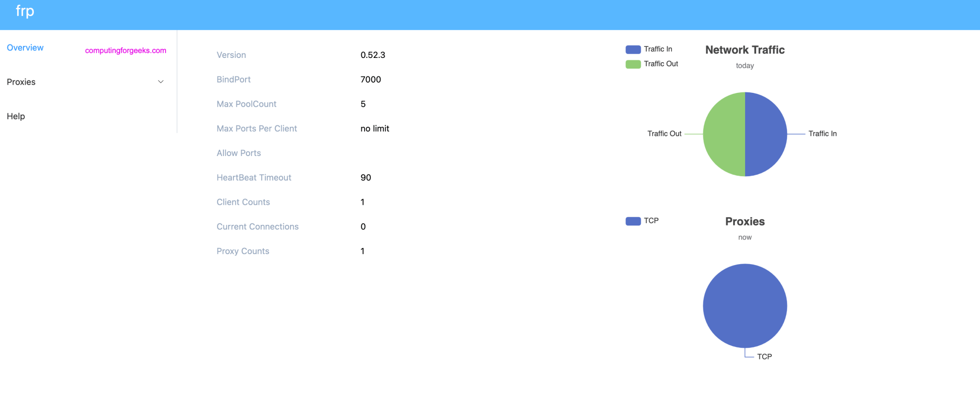The width and height of the screenshot is (980, 415).
Task: Toggle the TCP legend swatch for Proxies
Action: coord(633,221)
